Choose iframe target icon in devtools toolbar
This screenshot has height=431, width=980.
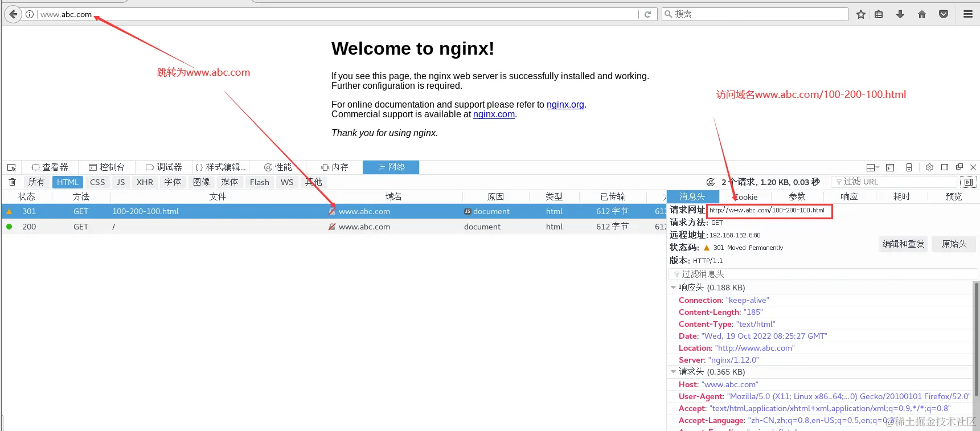872,167
